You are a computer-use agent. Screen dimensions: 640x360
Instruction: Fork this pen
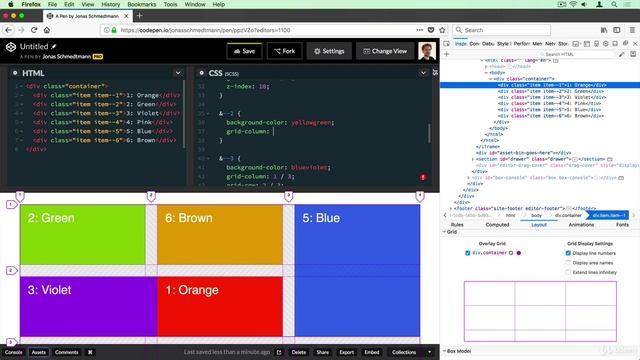point(284,51)
